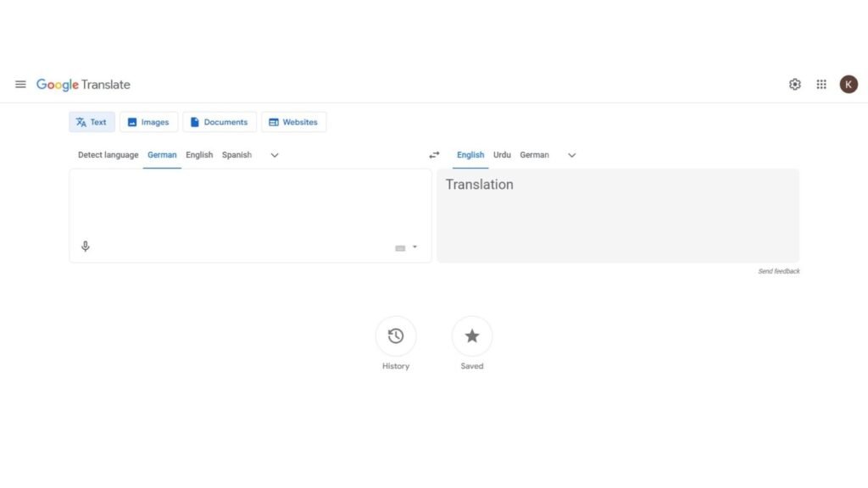The image size is (868, 488).
Task: Open the main hamburger menu
Action: click(x=20, y=84)
